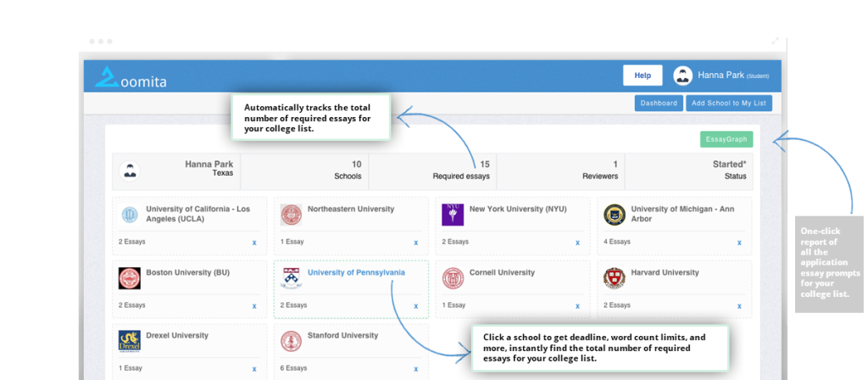The height and width of the screenshot is (380, 868).
Task: Open Cornell University
Action: (x=502, y=272)
